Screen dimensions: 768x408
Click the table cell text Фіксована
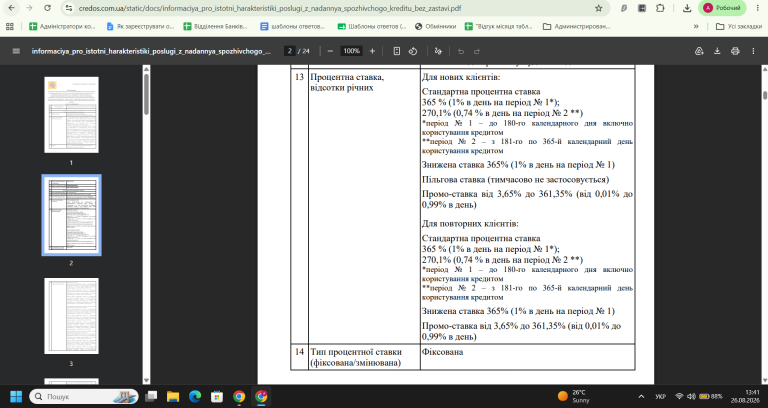point(442,352)
